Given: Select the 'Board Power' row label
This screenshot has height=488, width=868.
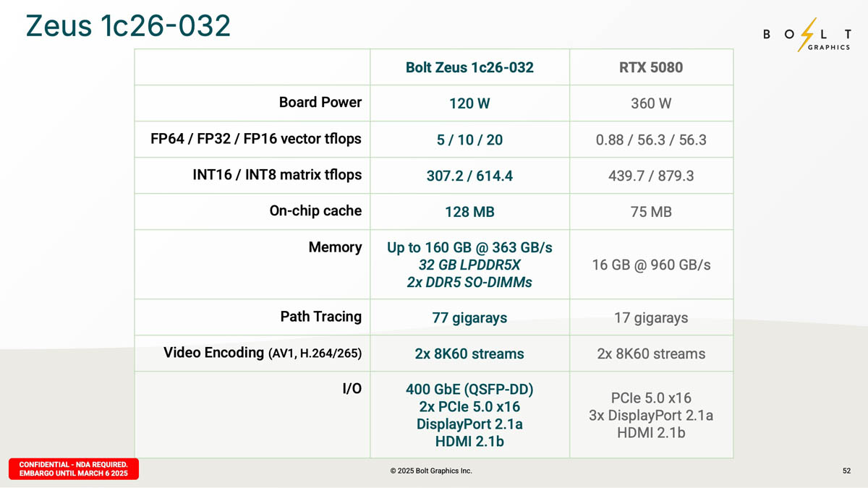Looking at the screenshot, I should click(x=320, y=102).
